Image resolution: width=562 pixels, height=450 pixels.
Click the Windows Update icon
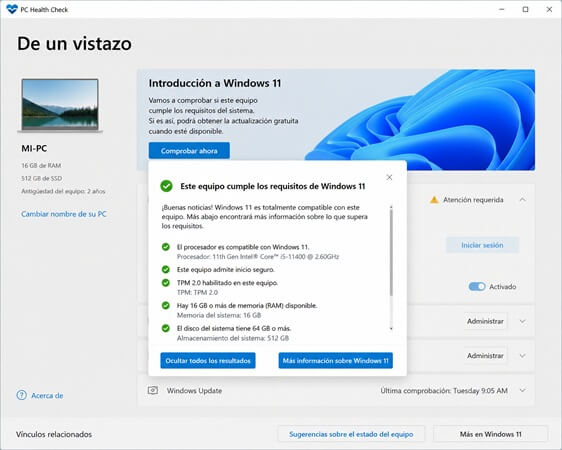click(153, 390)
